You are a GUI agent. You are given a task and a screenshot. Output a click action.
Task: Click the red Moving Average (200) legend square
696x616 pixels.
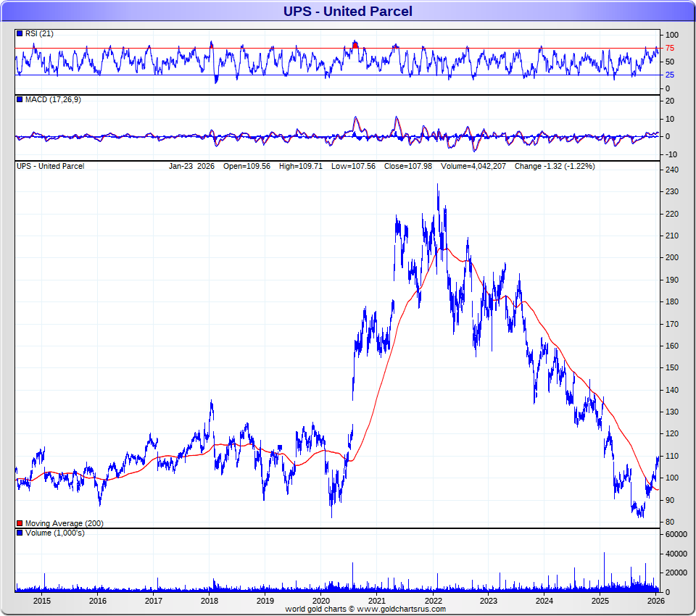[x=20, y=523]
